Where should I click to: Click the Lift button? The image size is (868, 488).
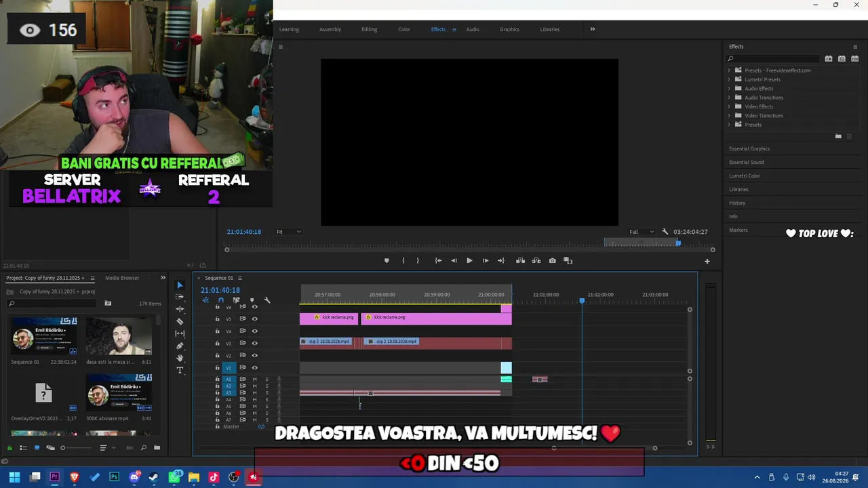coord(520,261)
